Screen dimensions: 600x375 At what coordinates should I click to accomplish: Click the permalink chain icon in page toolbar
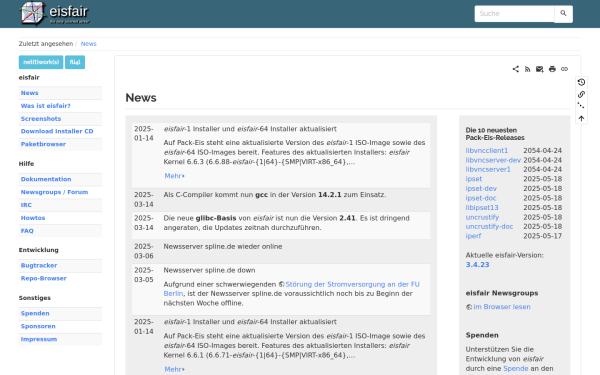(x=564, y=69)
